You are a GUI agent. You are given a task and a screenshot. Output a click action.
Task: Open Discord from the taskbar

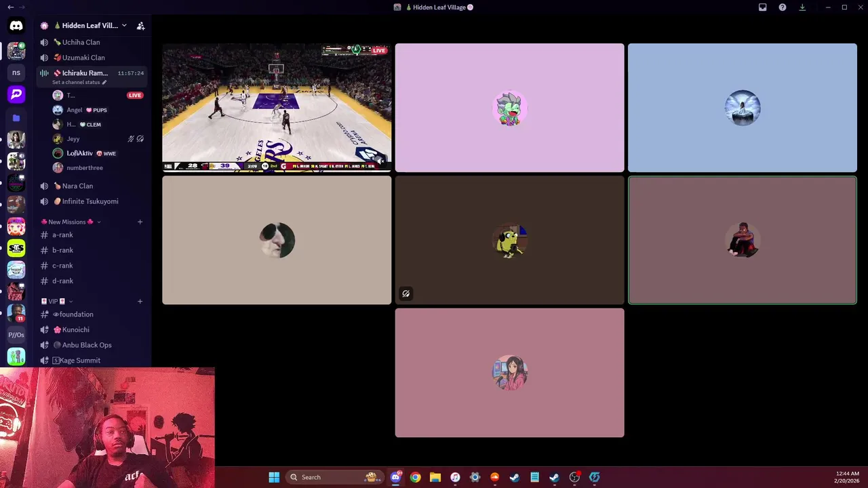pyautogui.click(x=396, y=477)
